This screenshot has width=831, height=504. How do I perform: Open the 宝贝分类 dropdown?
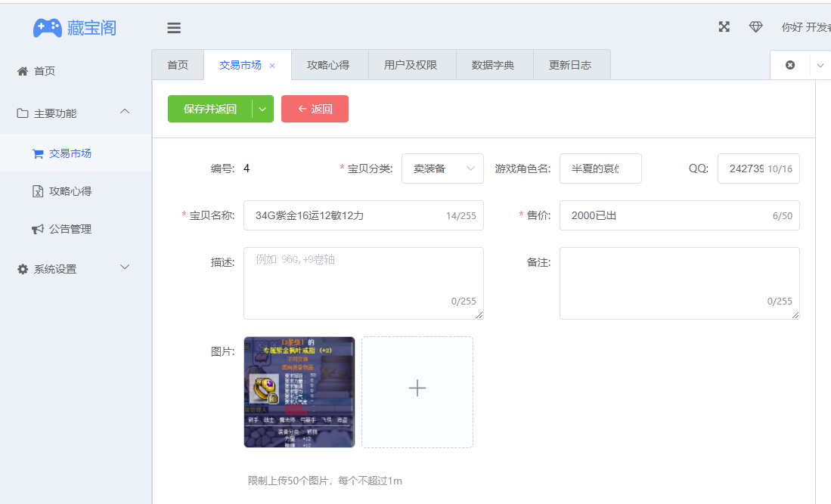[x=442, y=169]
